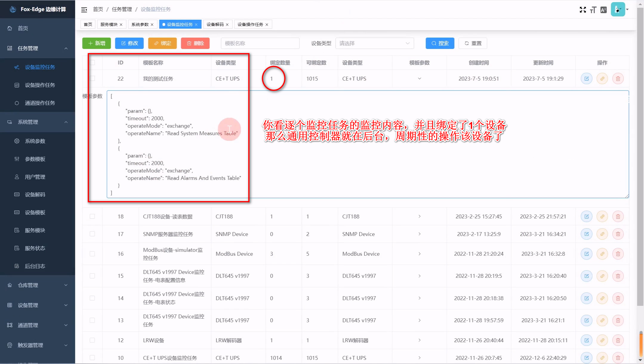Image resolution: width=644 pixels, height=364 pixels.
Task: Edit ModBus row 16 with pencil icon
Action: point(586,254)
